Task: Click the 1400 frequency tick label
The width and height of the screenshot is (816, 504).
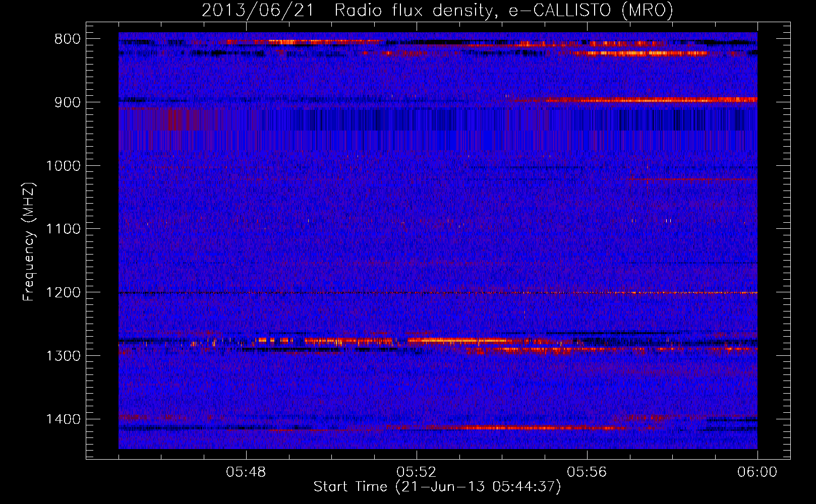Action: (64, 419)
